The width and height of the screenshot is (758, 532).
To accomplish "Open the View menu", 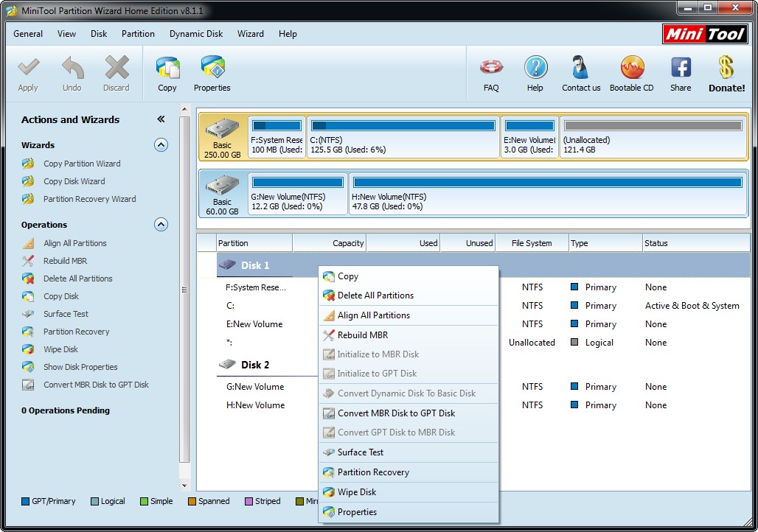I will (x=66, y=34).
